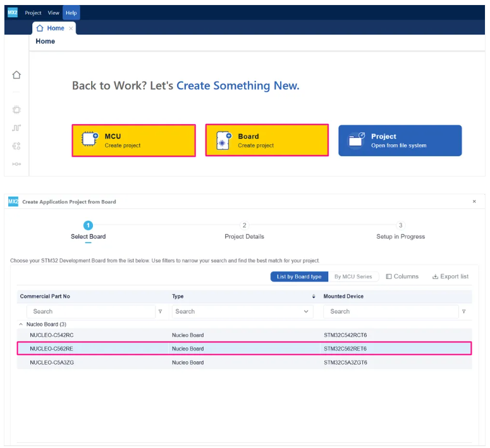Click step 2 Project Details
Screen dimensions: 490x448
245,230
